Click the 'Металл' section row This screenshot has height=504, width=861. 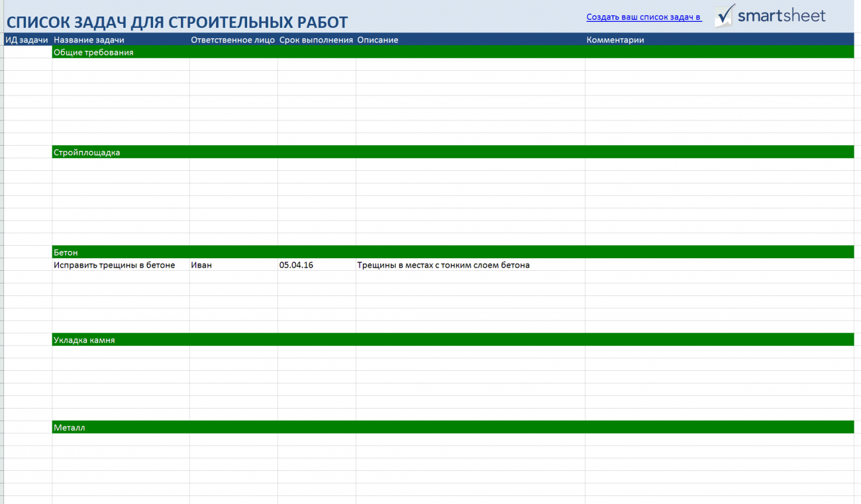(453, 428)
